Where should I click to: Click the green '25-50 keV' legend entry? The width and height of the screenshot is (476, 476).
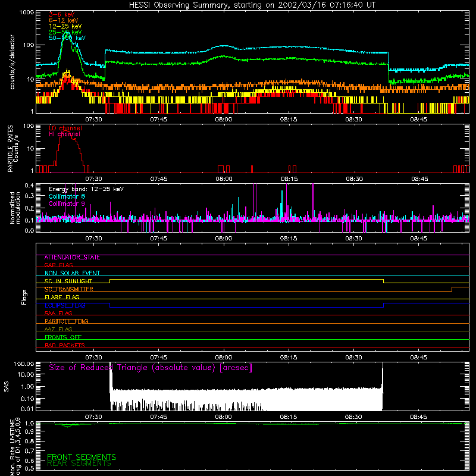point(65,32)
